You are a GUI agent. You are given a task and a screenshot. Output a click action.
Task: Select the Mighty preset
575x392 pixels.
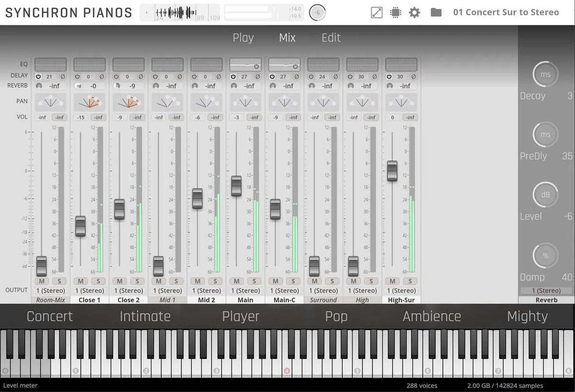[x=527, y=316]
